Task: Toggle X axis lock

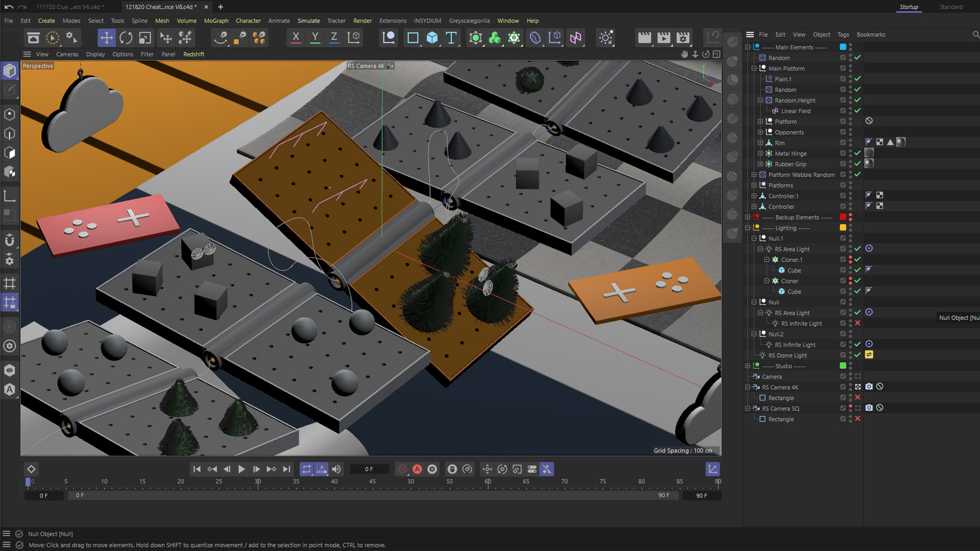Action: coord(296,38)
